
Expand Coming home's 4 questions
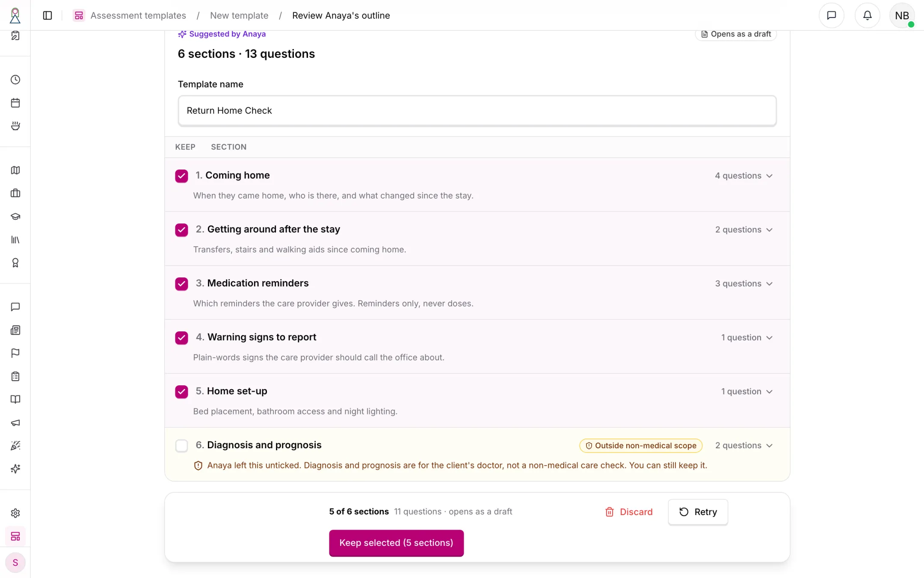click(744, 176)
